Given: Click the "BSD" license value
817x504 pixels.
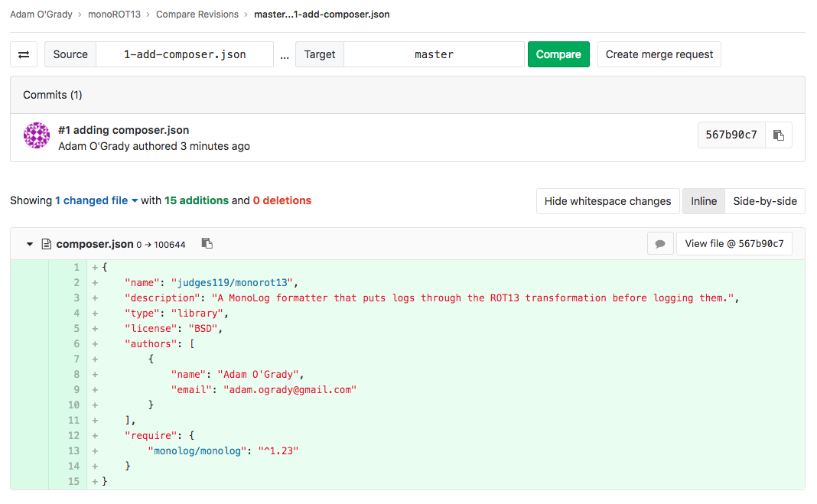Looking at the screenshot, I should click(x=203, y=329).
